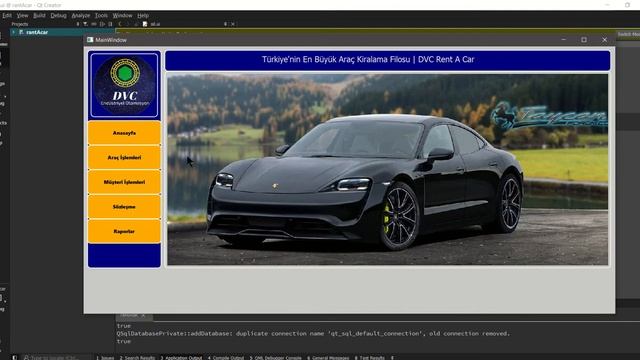This screenshot has width=640, height=360.
Task: Open the General Messages pane tab
Action: [x=328, y=358]
